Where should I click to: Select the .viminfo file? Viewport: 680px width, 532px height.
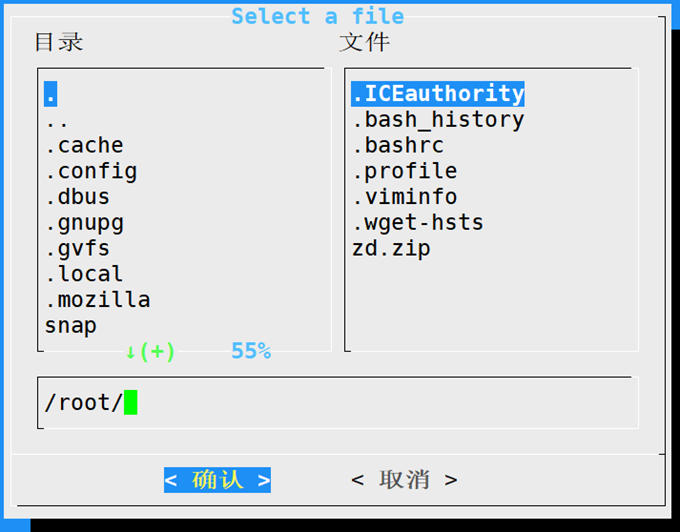pos(404,197)
